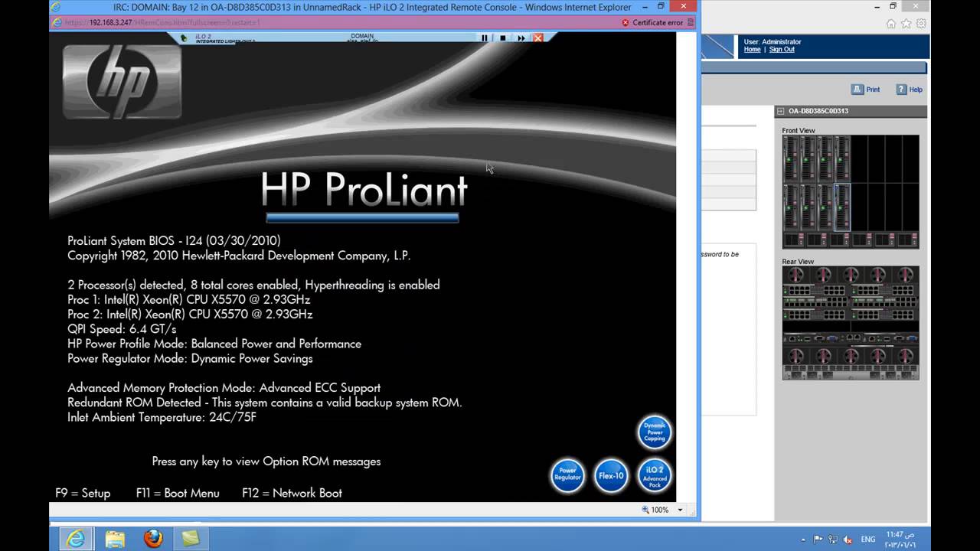Image resolution: width=980 pixels, height=551 pixels.
Task: Close the iLO console toolbar with red X
Action: pyautogui.click(x=538, y=37)
